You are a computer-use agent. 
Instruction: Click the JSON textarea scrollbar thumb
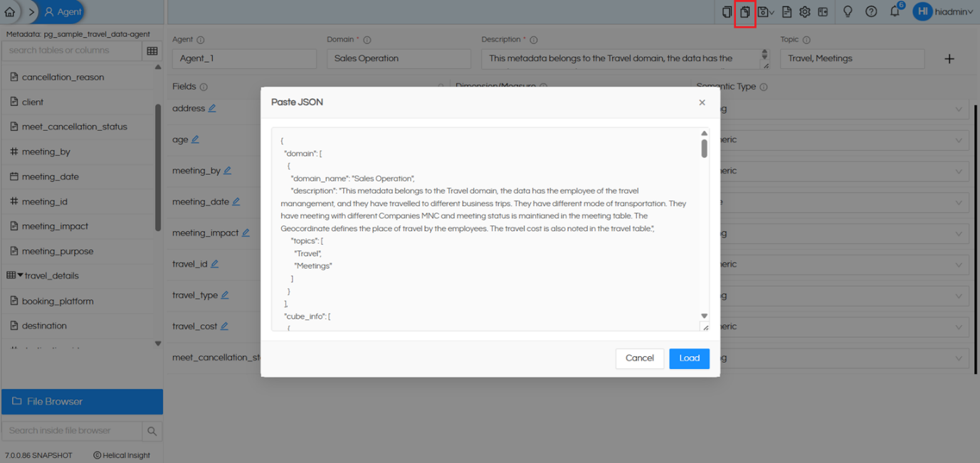click(x=704, y=148)
